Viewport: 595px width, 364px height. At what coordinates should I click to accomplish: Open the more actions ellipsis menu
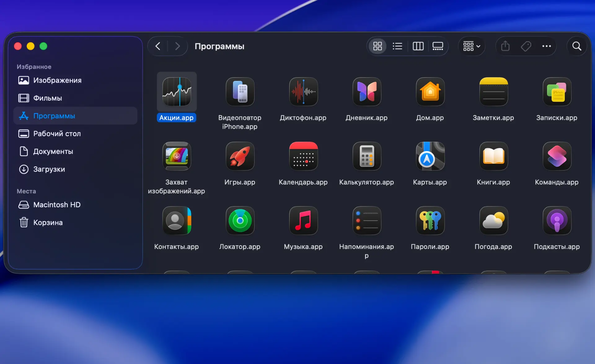546,46
